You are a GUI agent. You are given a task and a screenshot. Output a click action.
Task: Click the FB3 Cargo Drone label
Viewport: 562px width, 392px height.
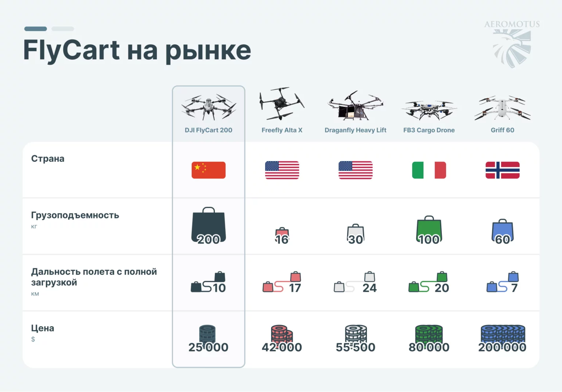pyautogui.click(x=429, y=130)
